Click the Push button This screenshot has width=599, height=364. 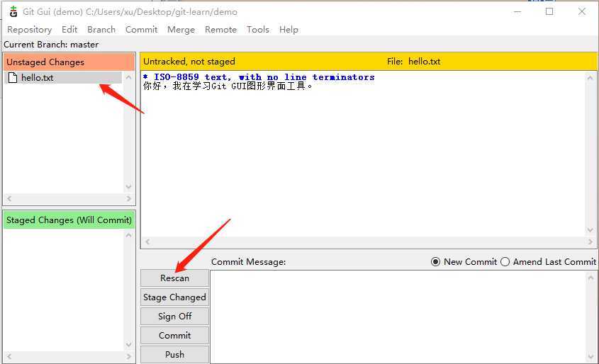[x=174, y=355]
